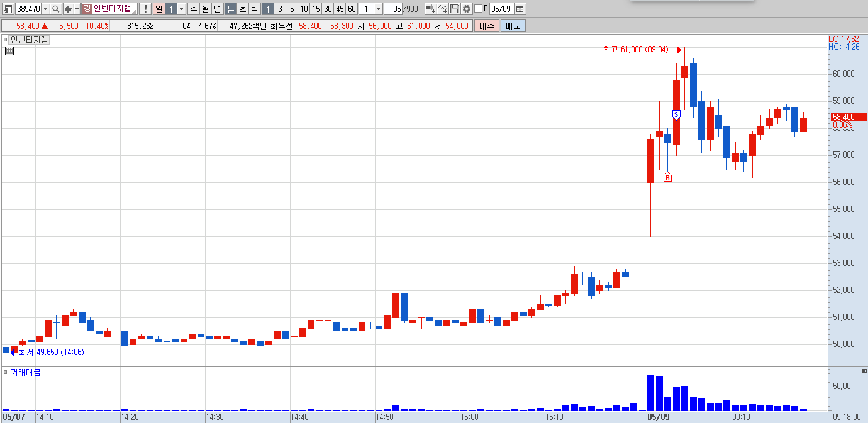This screenshot has width=868, height=423.
Task: Click the speaker sound alert icon
Action: pyautogui.click(x=69, y=9)
